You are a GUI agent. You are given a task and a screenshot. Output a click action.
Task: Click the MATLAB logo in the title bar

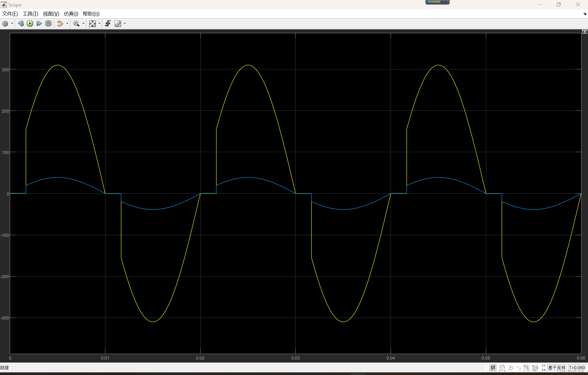(4, 5)
